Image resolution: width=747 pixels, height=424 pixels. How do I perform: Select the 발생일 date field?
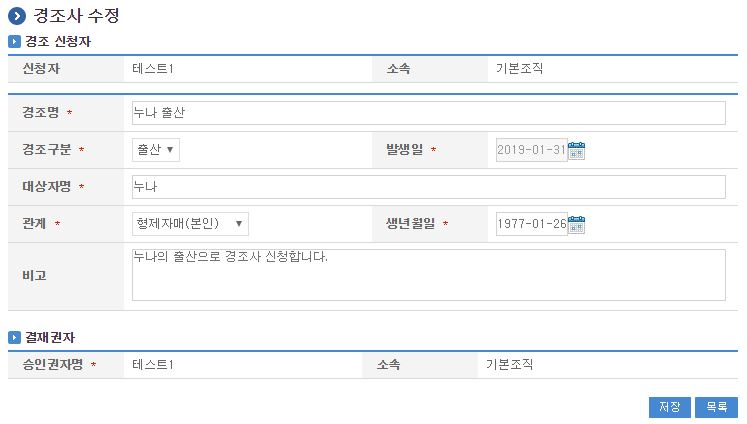(x=530, y=150)
